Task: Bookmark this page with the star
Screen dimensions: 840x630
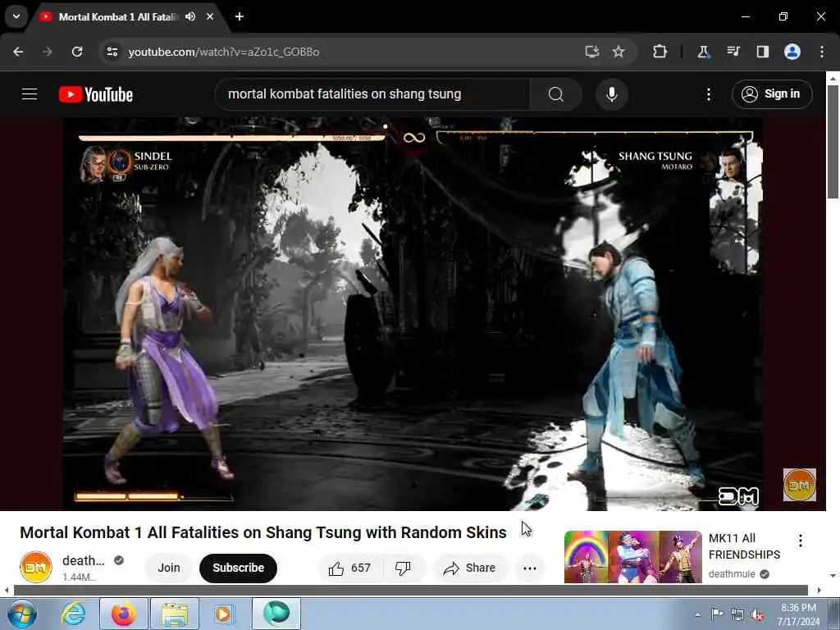Action: [619, 52]
